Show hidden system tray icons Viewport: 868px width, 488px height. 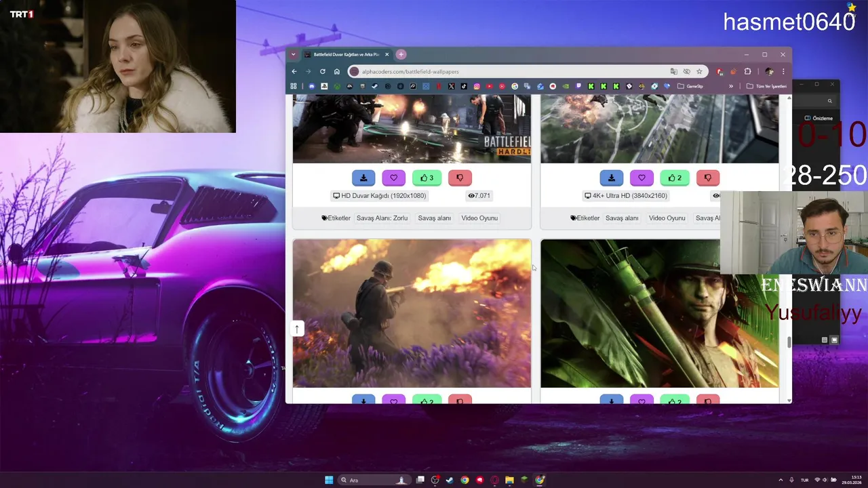coord(781,480)
